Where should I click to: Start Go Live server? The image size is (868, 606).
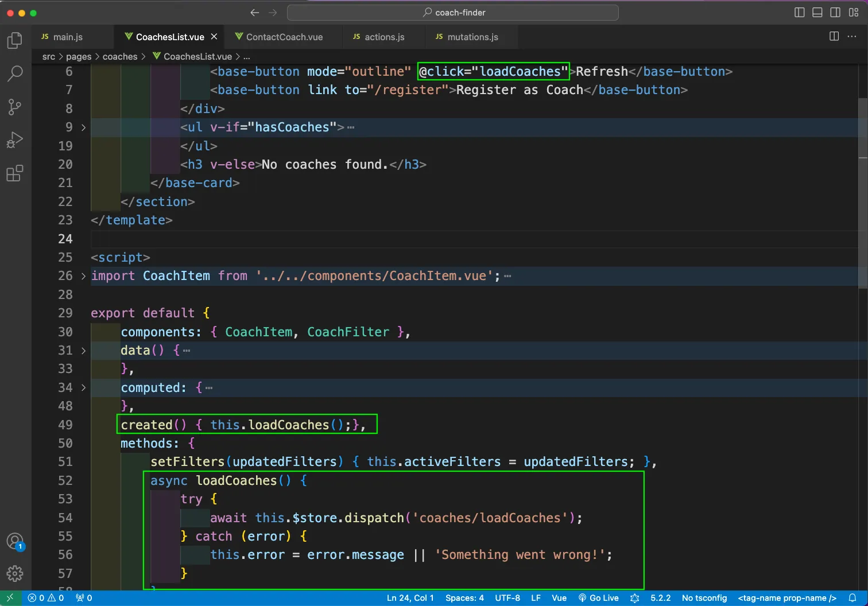599,598
